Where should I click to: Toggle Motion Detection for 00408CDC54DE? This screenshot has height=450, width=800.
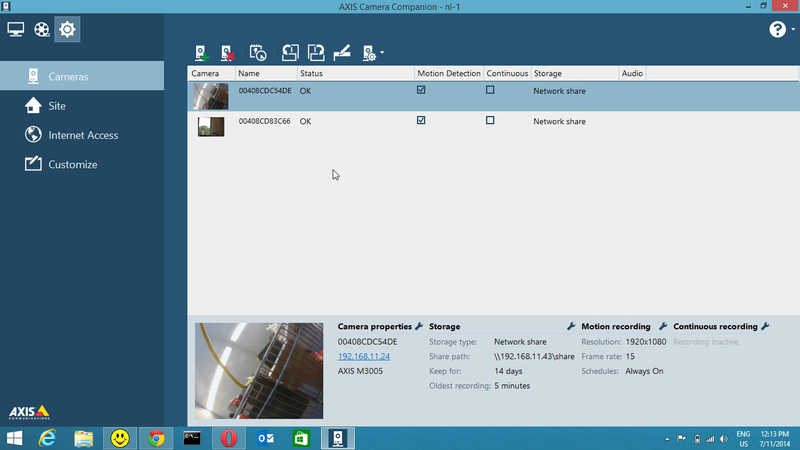pyautogui.click(x=421, y=90)
